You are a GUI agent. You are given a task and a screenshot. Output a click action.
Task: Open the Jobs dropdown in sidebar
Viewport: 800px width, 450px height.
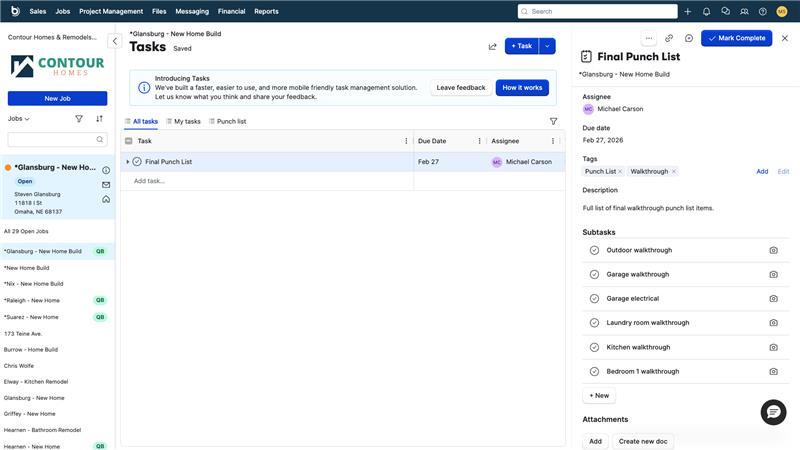(19, 118)
